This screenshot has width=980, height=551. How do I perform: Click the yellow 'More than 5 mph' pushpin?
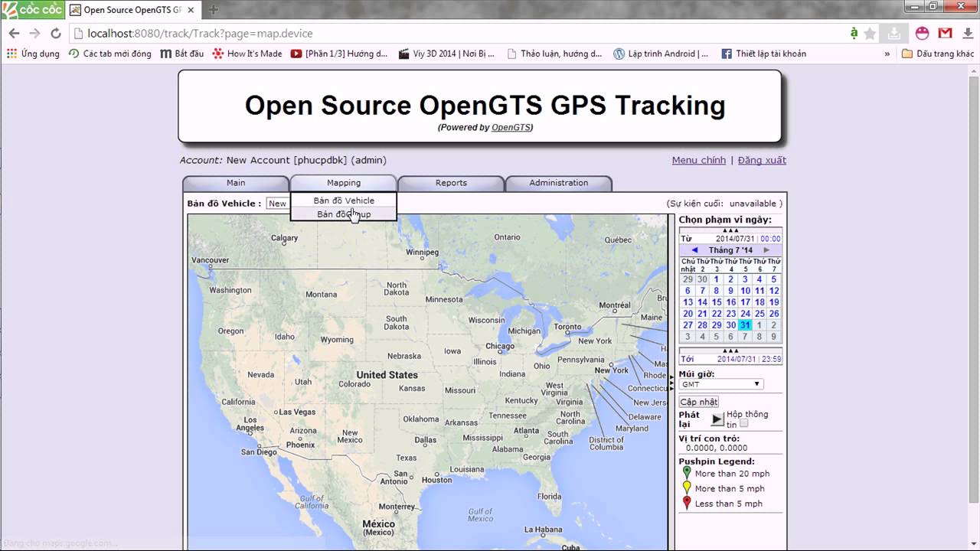coord(687,488)
